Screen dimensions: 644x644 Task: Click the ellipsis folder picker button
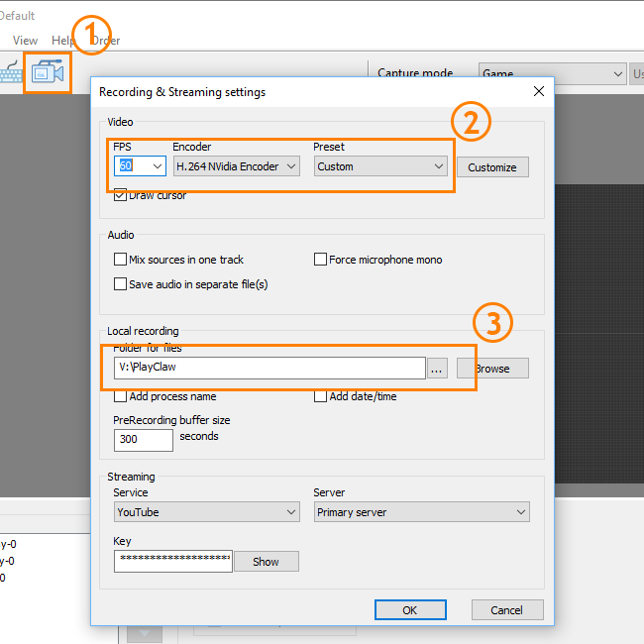(437, 368)
